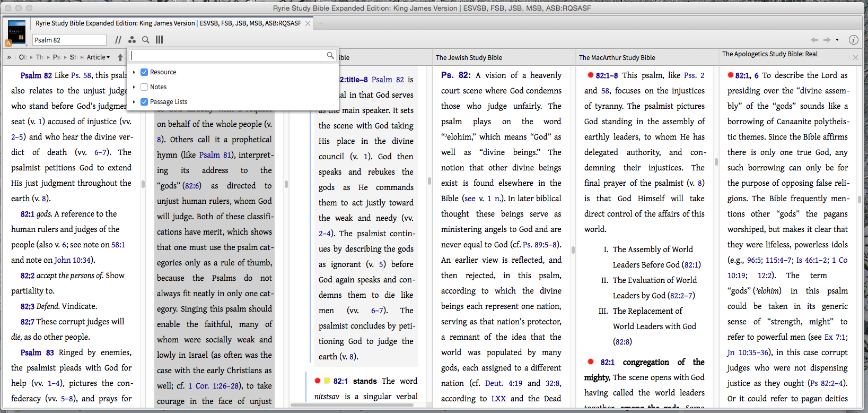Click the Psalm 83 heading link
This screenshot has width=868, height=413.
click(x=37, y=352)
